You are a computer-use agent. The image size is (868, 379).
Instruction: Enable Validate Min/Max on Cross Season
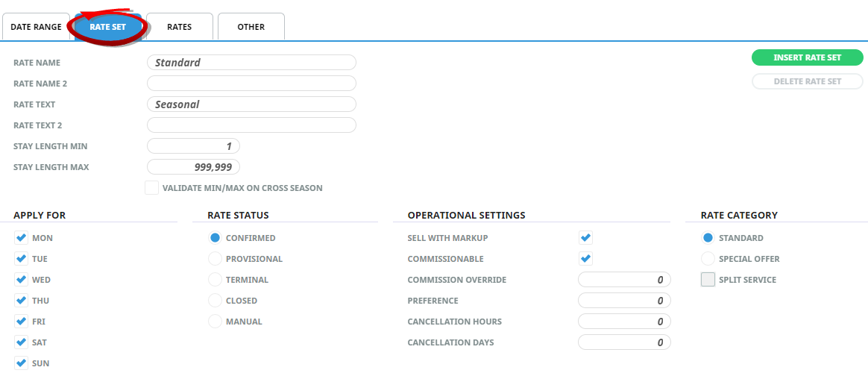152,188
